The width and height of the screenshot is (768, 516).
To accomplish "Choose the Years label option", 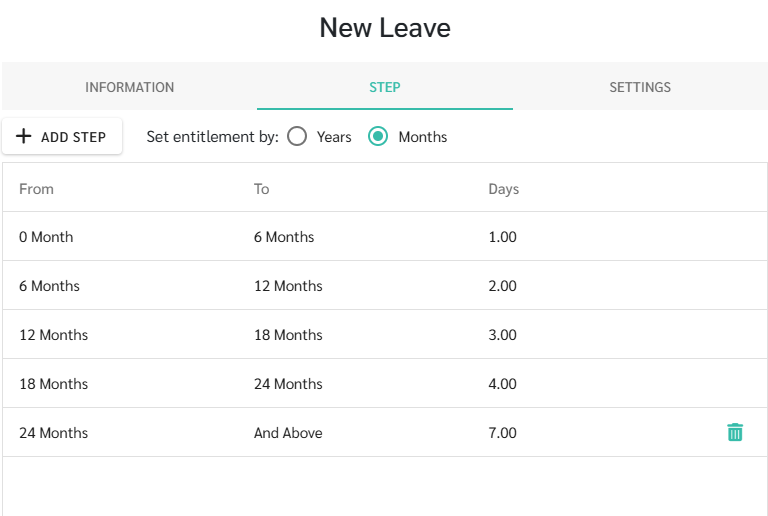I will pos(334,137).
